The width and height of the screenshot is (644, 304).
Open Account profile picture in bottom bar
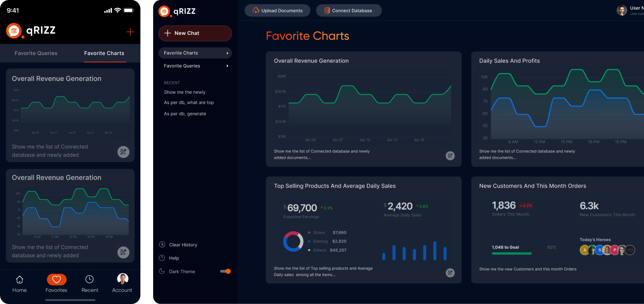[x=122, y=279]
